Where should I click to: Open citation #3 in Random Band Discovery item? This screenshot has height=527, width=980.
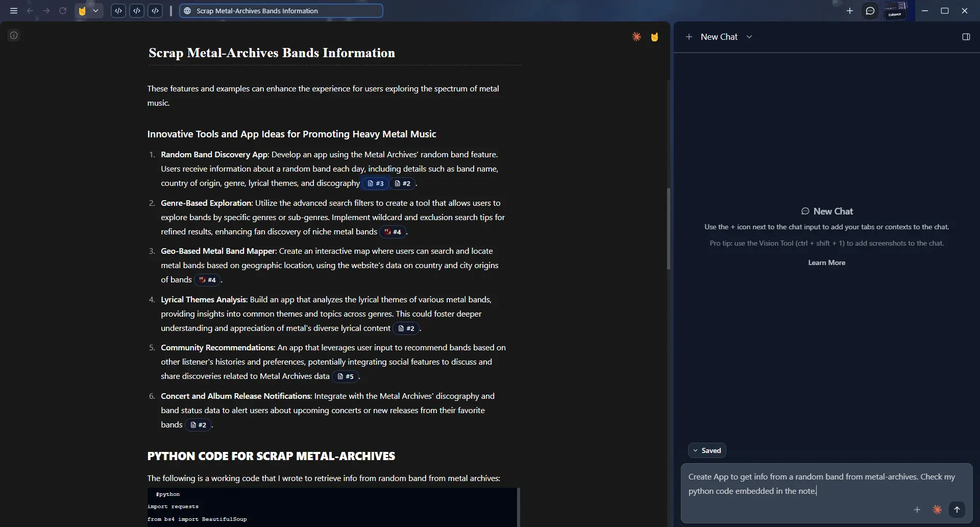tap(375, 183)
